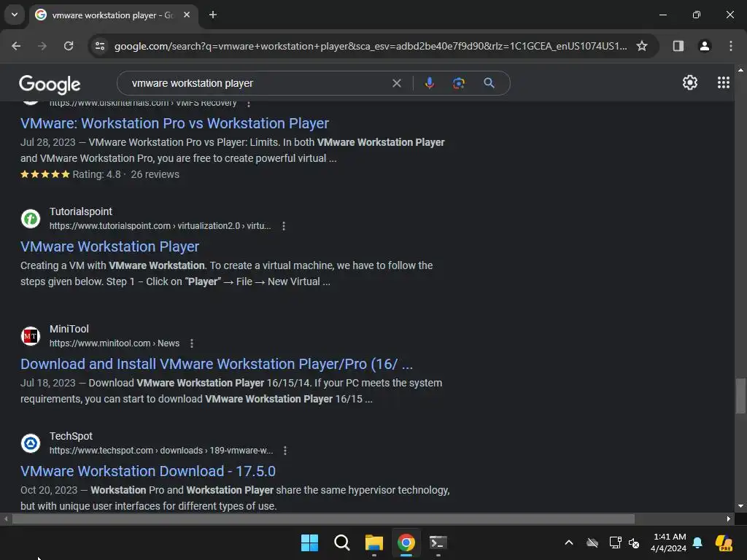
Task: Click the techspot.com downloads URL breadcrumb
Action: (161, 451)
